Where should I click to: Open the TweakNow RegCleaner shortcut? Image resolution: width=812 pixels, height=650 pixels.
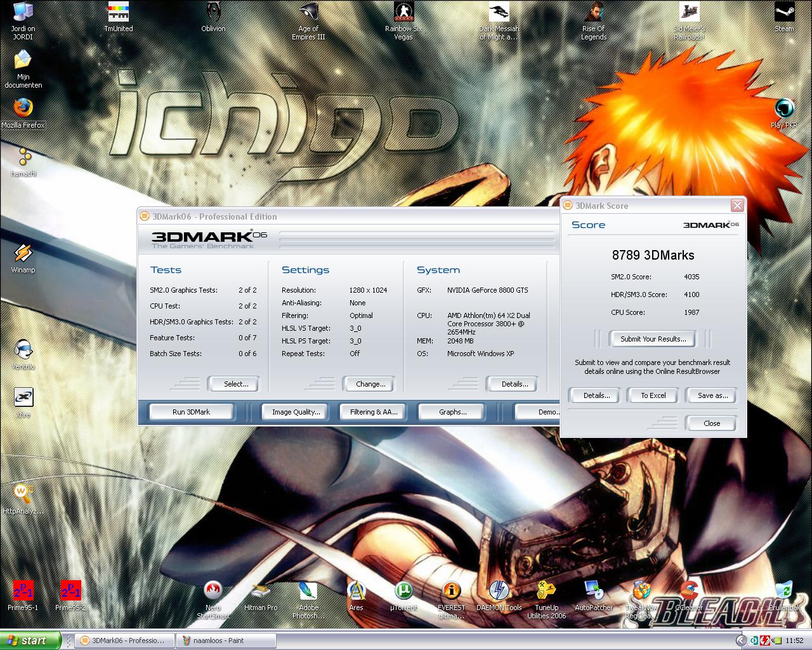click(x=641, y=600)
